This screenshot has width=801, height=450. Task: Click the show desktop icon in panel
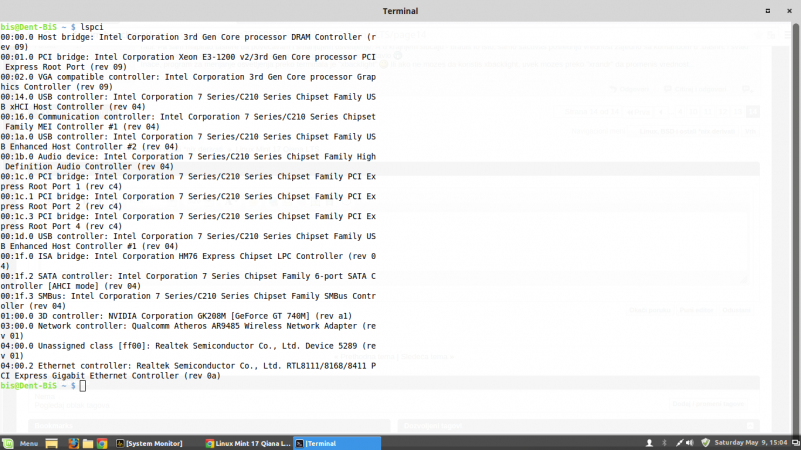pyautogui.click(x=52, y=443)
